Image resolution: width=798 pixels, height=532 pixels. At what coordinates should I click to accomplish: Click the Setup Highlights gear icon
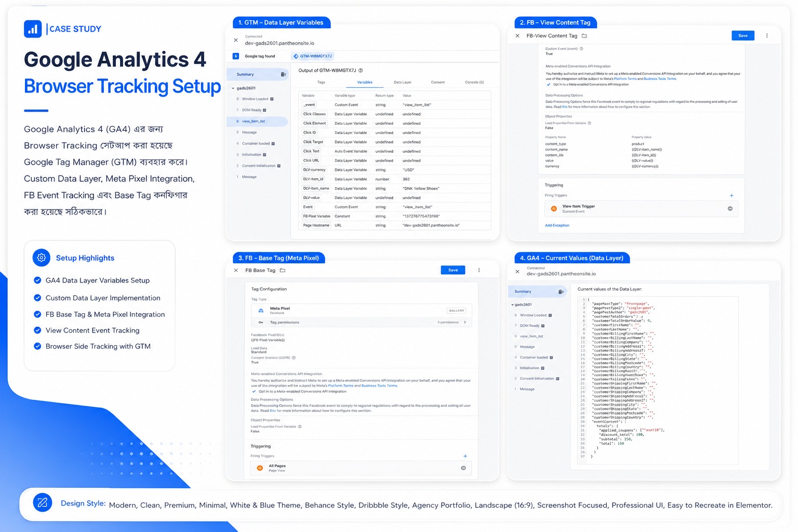pyautogui.click(x=42, y=258)
